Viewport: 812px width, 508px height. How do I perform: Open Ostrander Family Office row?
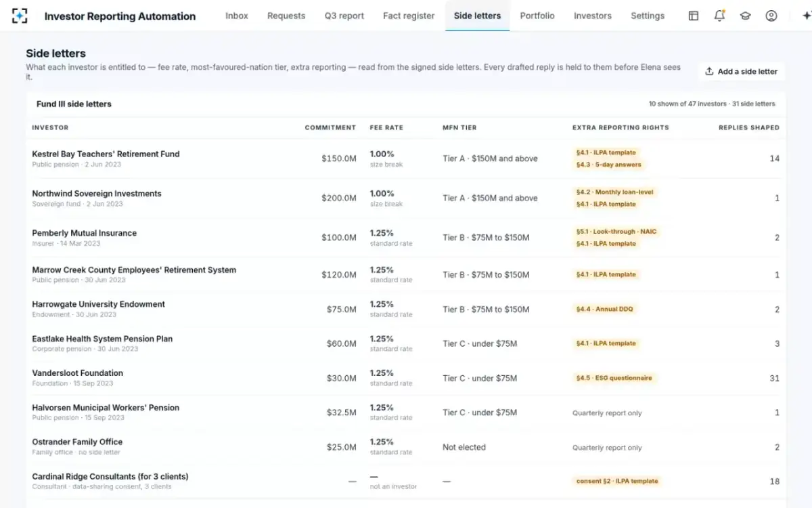click(406, 447)
